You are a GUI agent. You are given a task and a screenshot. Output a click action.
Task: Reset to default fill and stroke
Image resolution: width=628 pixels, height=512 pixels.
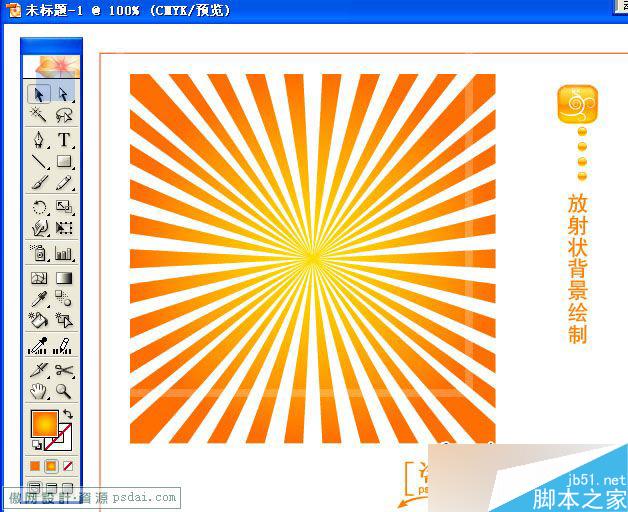click(37, 445)
